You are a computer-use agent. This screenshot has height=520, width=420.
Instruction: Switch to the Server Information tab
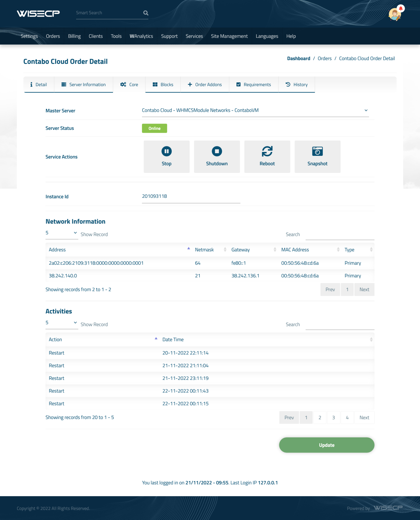(x=83, y=84)
